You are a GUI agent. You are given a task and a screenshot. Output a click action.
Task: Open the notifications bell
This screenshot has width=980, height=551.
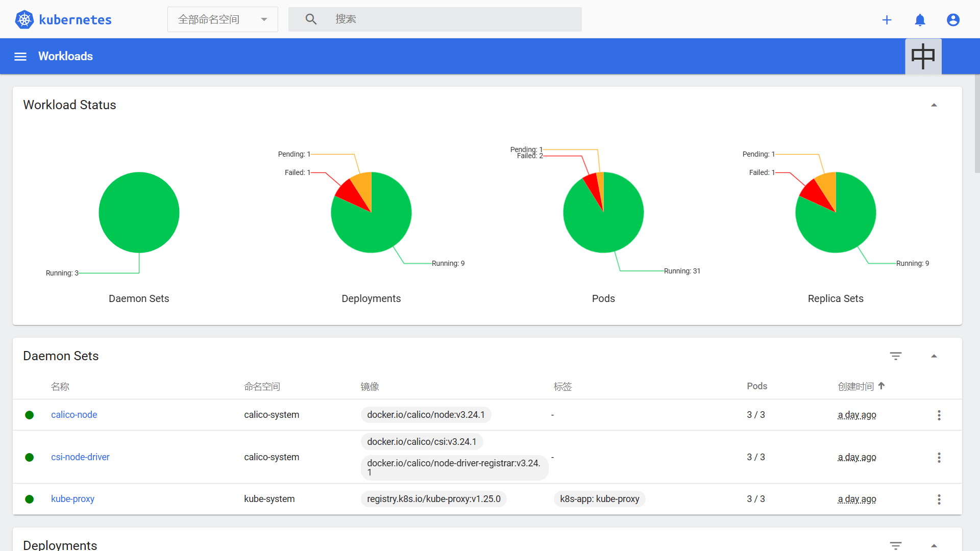point(920,20)
